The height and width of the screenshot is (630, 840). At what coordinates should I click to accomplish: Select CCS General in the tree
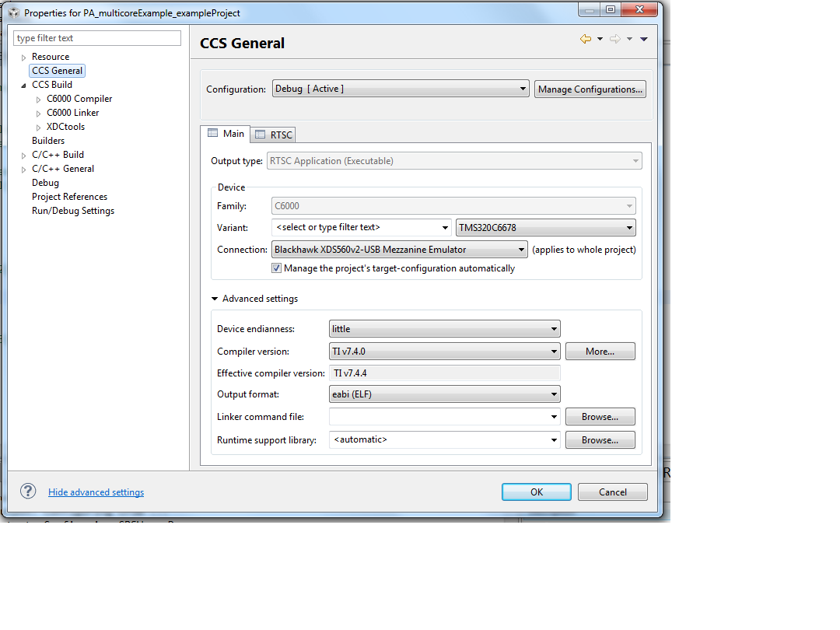point(57,71)
